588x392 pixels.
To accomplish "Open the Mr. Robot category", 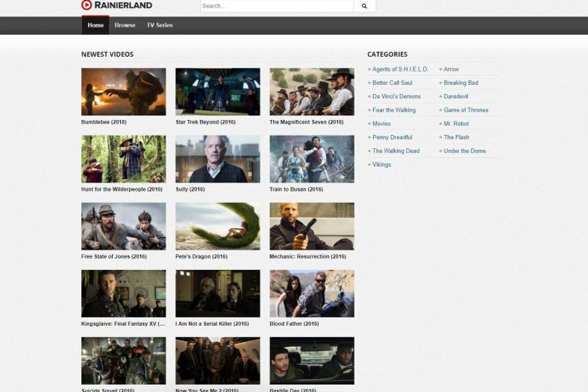I will point(456,124).
